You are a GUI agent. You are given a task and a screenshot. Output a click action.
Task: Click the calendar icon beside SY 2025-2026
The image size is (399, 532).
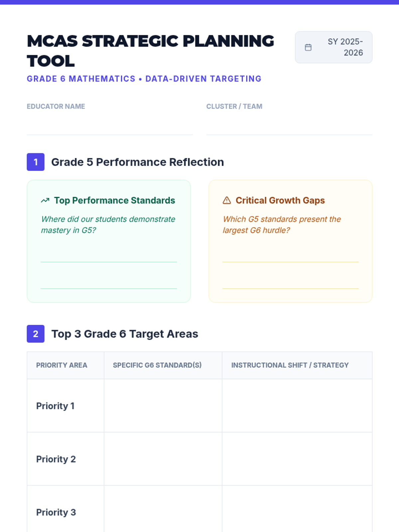308,48
